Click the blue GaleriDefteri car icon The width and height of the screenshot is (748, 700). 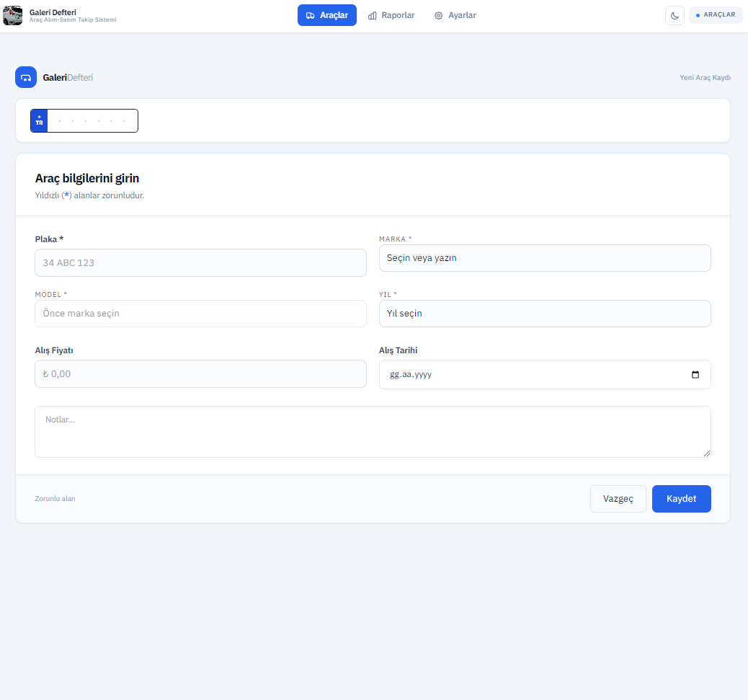(x=26, y=77)
